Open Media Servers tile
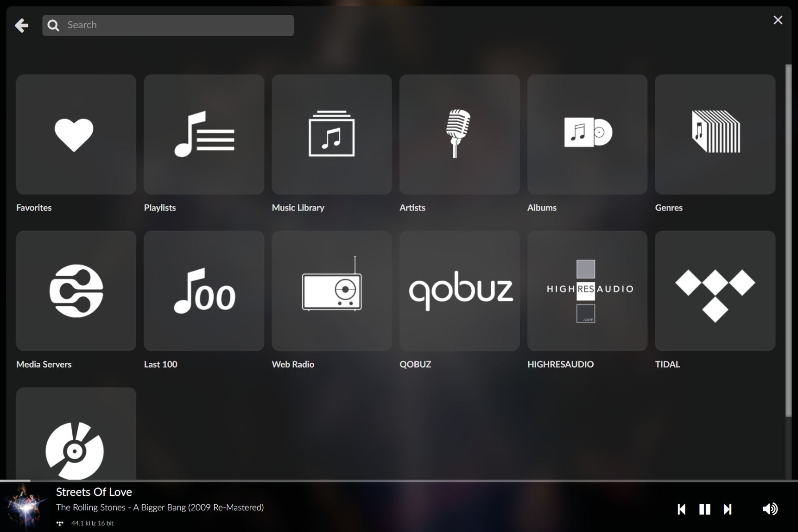Viewport: 798px width, 532px height. tap(76, 291)
